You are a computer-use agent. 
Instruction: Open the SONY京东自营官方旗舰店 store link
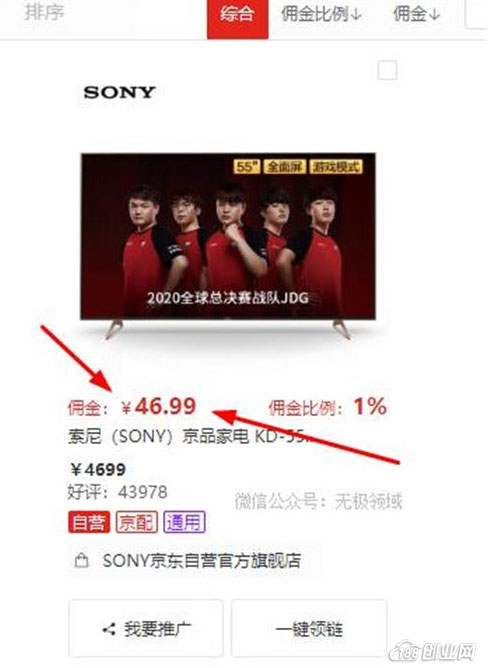[202, 561]
